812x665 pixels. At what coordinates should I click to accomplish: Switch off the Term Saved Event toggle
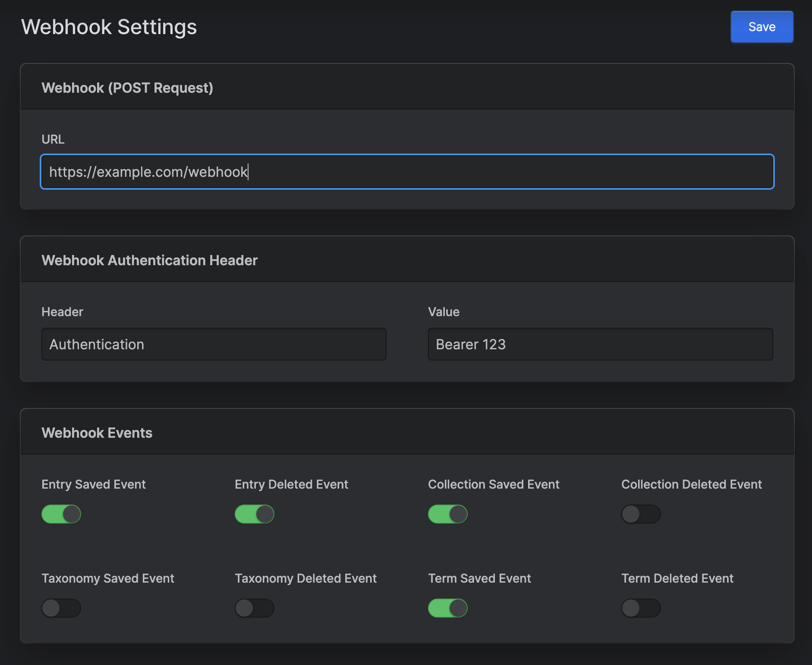point(448,608)
